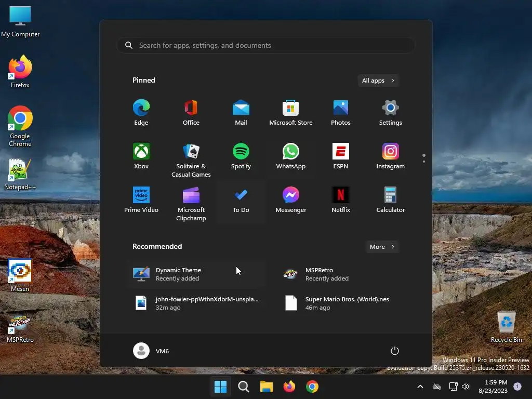This screenshot has width=532, height=399.
Task: Open the notification bell badge
Action: [517, 387]
